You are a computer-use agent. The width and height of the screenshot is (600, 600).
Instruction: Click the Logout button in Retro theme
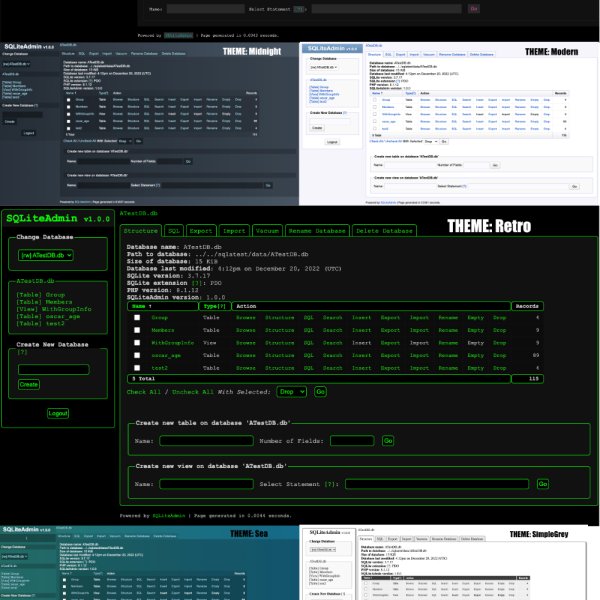pos(58,413)
